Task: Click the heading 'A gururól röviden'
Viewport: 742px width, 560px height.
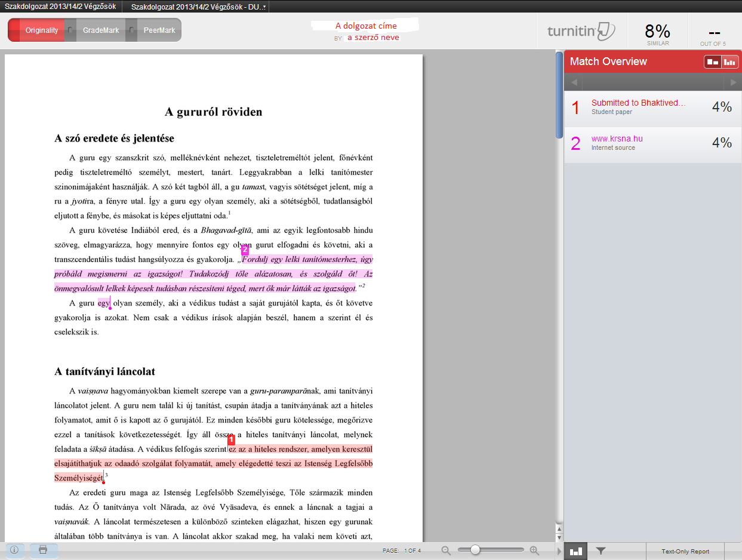Action: pyautogui.click(x=214, y=112)
